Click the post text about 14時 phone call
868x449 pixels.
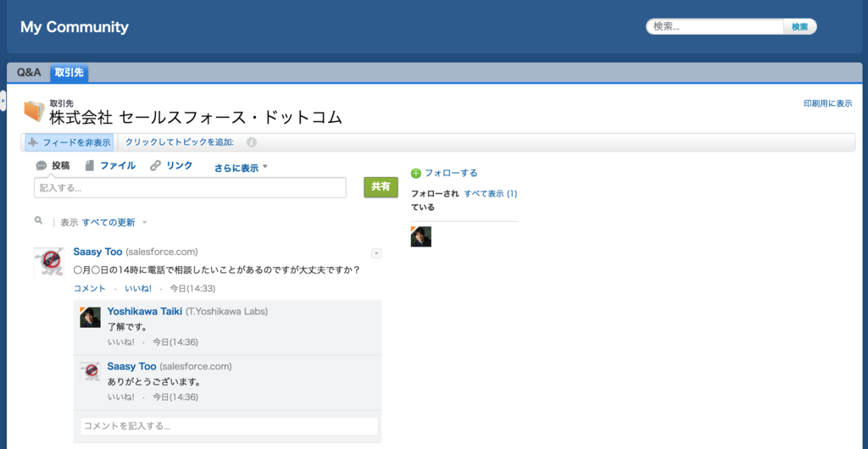[x=217, y=271]
